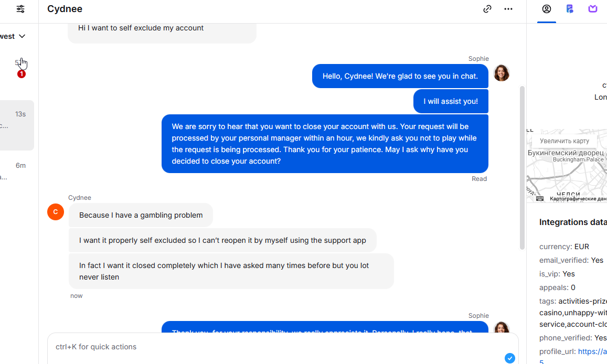Click Sophie's avatar beside the greeting message

pyautogui.click(x=502, y=73)
